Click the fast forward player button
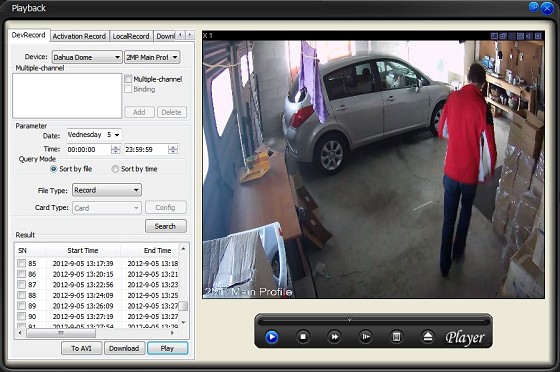Image resolution: width=560 pixels, height=372 pixels. (334, 337)
